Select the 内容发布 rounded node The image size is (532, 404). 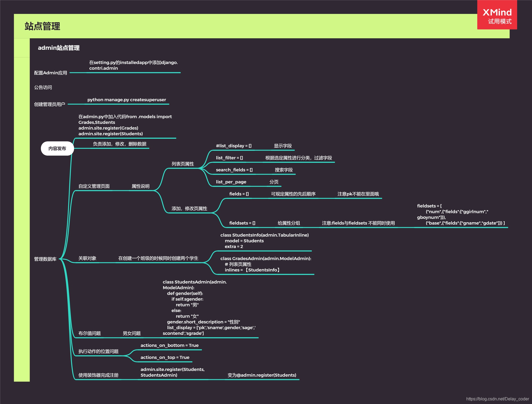click(57, 148)
